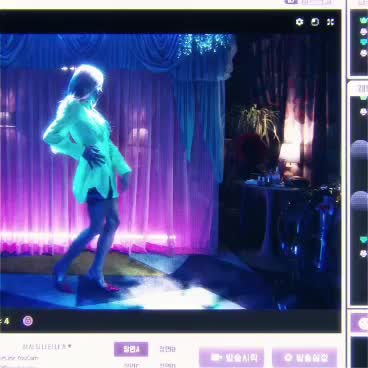This screenshot has width=368, height=368.
Task: Click the green crown icon atop the upper-right panel
Action: [363, 21]
